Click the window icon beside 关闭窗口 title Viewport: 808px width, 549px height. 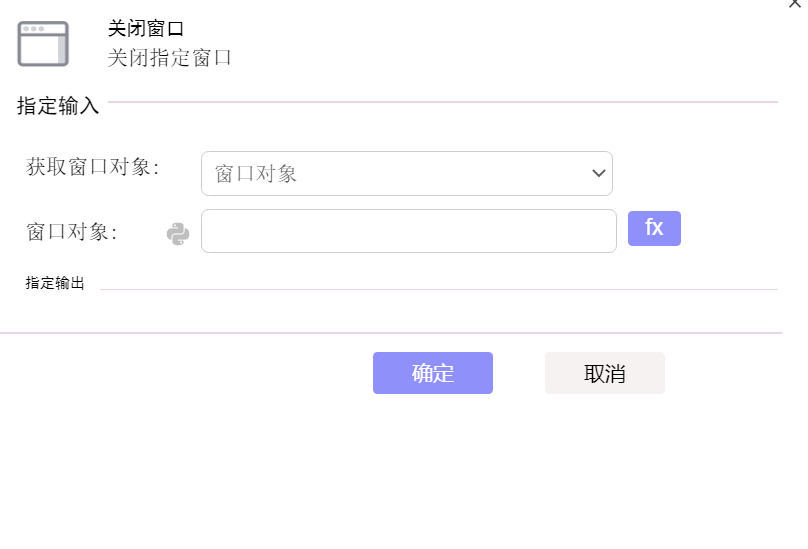[43, 44]
